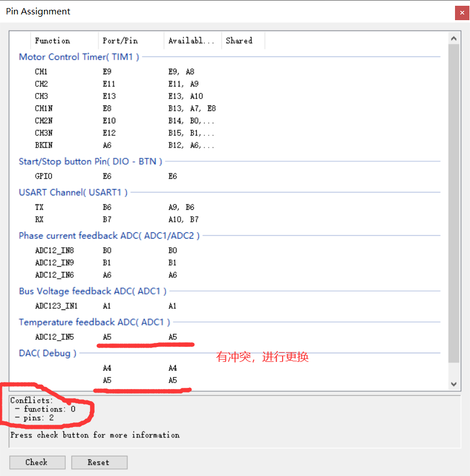Sort by the Function column header
Image resolution: width=470 pixels, height=476 pixels.
65,40
